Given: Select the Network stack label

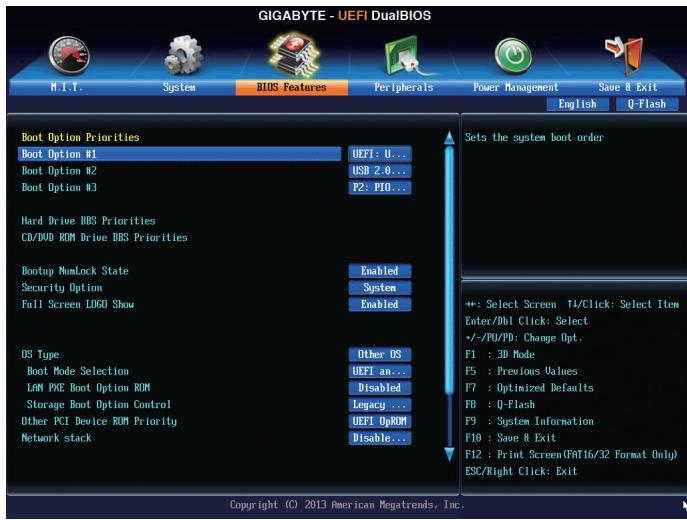Looking at the screenshot, I should [x=57, y=438].
